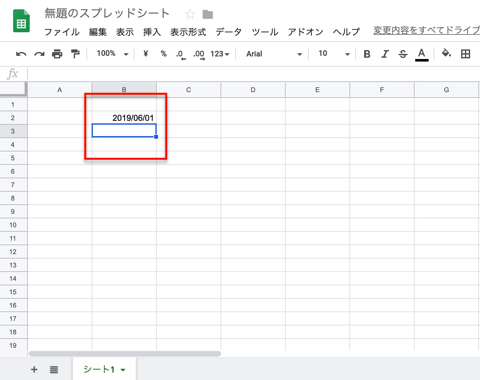Screen dimensions: 480x380
Task: Format as currency with yen icon
Action: pyautogui.click(x=145, y=54)
